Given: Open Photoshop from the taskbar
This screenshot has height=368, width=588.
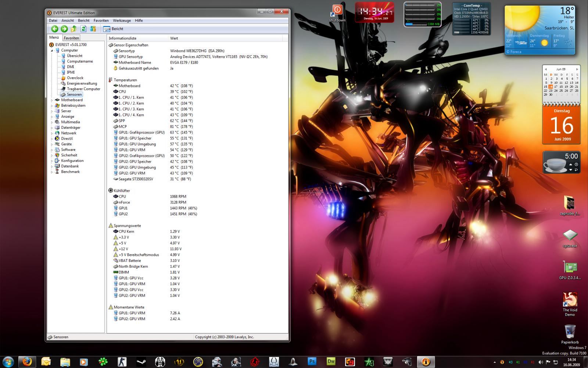Looking at the screenshot, I should click(312, 361).
